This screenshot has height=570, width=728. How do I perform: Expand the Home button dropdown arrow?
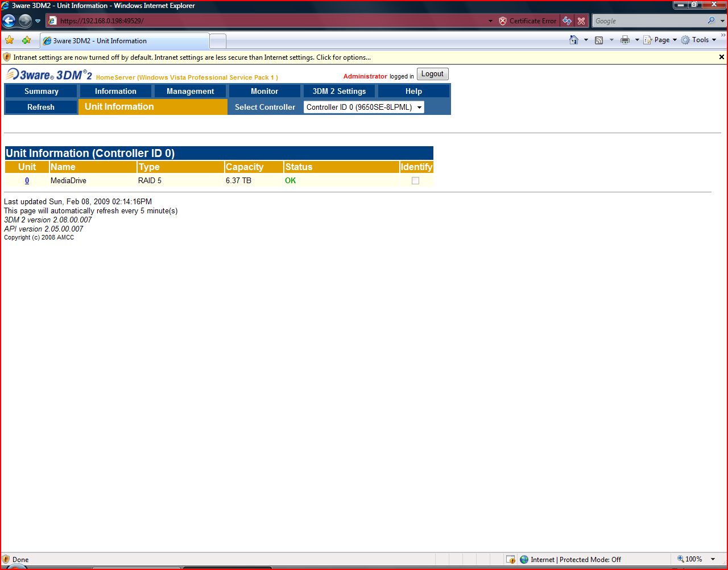pos(586,40)
